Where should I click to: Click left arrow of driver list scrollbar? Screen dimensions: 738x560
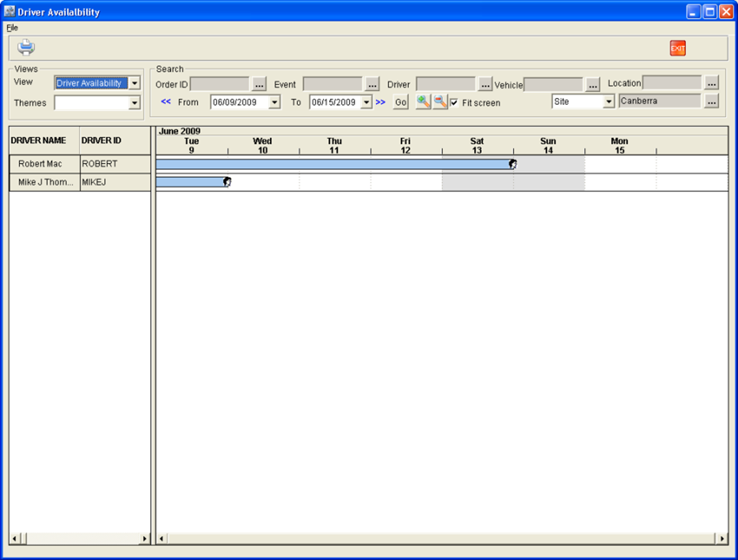pyautogui.click(x=14, y=539)
